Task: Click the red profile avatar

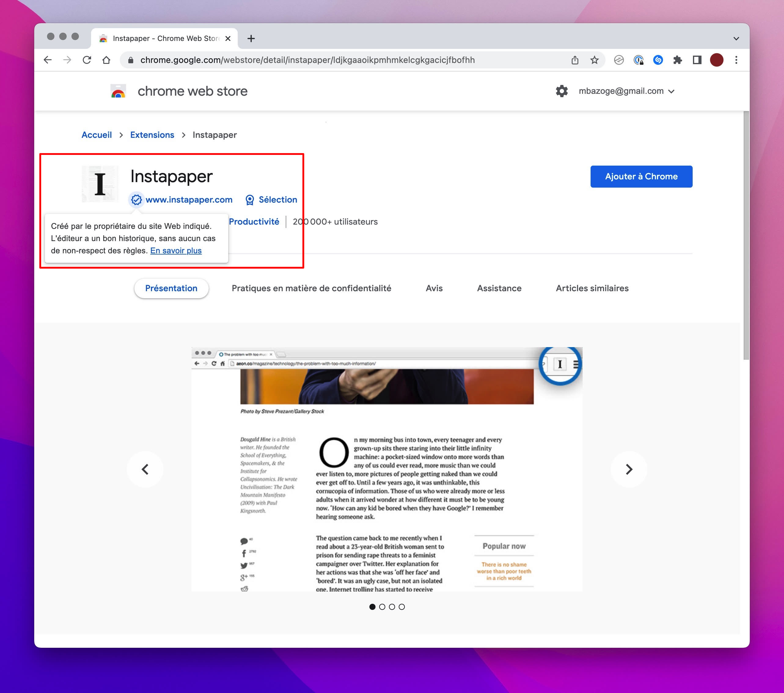Action: [717, 60]
